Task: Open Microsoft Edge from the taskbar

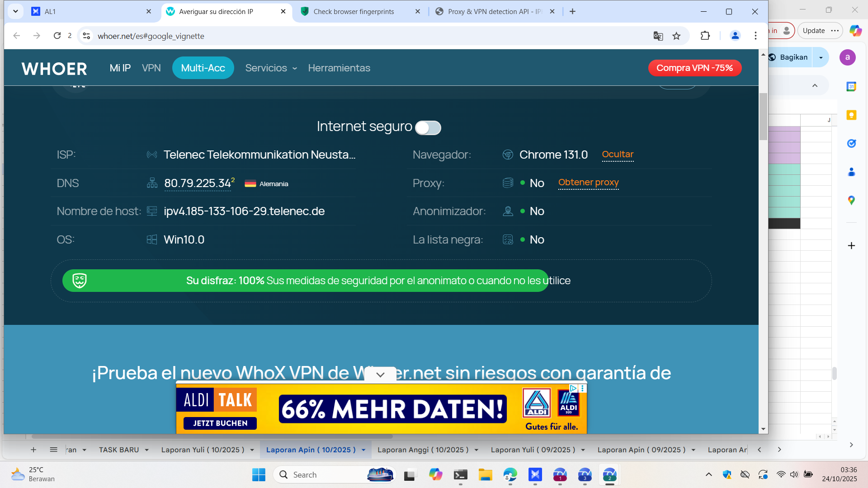Action: click(x=510, y=475)
